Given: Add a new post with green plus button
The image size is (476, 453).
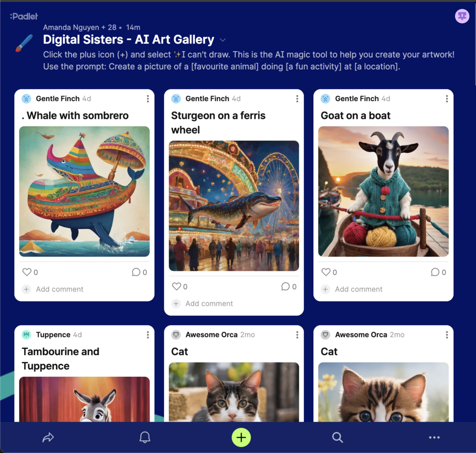Looking at the screenshot, I should click(x=241, y=437).
